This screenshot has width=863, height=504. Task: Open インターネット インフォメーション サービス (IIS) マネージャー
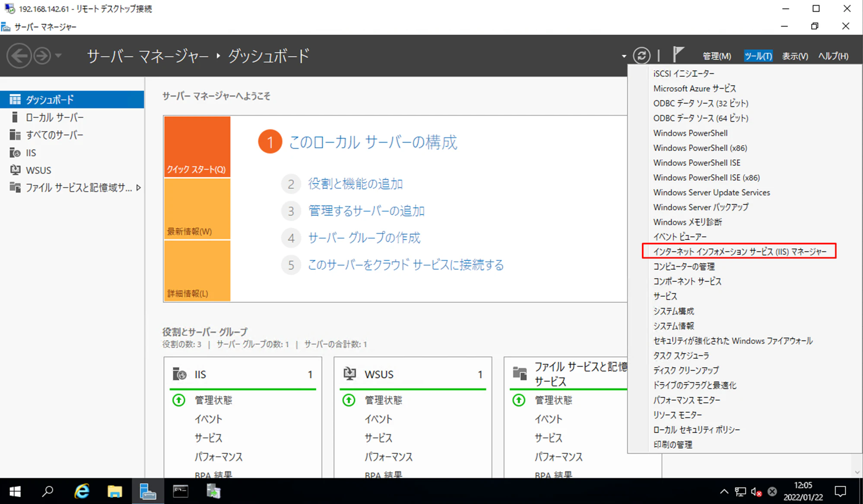[739, 251]
